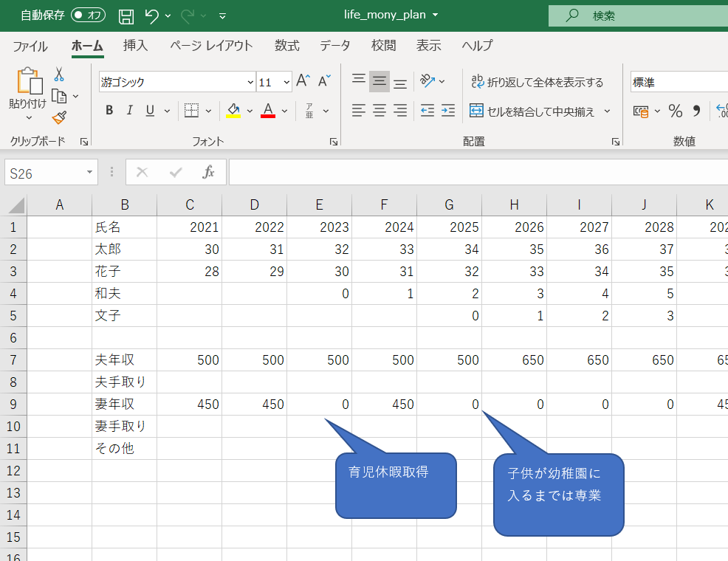Screen dimensions: 728x561
Task: Click the formula bar input area
Action: coord(478,172)
